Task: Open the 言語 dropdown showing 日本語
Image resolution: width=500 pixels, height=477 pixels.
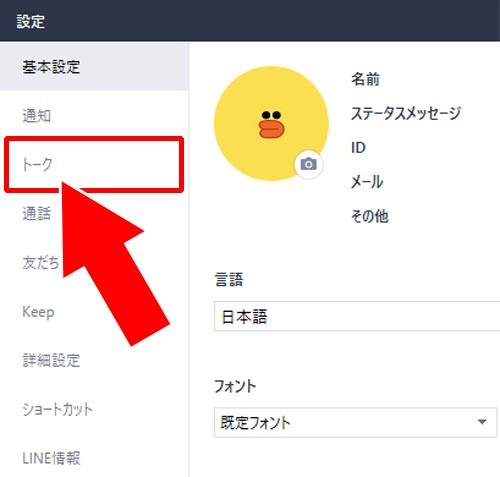Action: (x=357, y=316)
